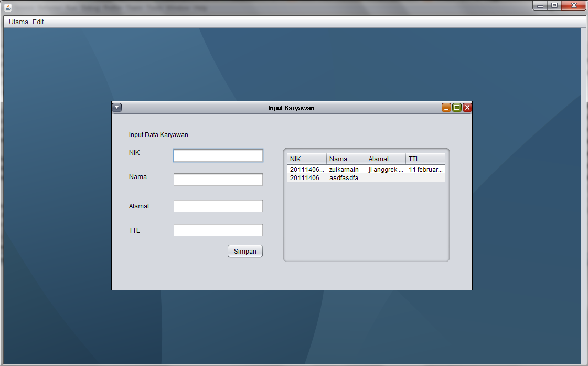Close the Input Karyawan internal frame
This screenshot has width=588, height=366.
pyautogui.click(x=467, y=107)
